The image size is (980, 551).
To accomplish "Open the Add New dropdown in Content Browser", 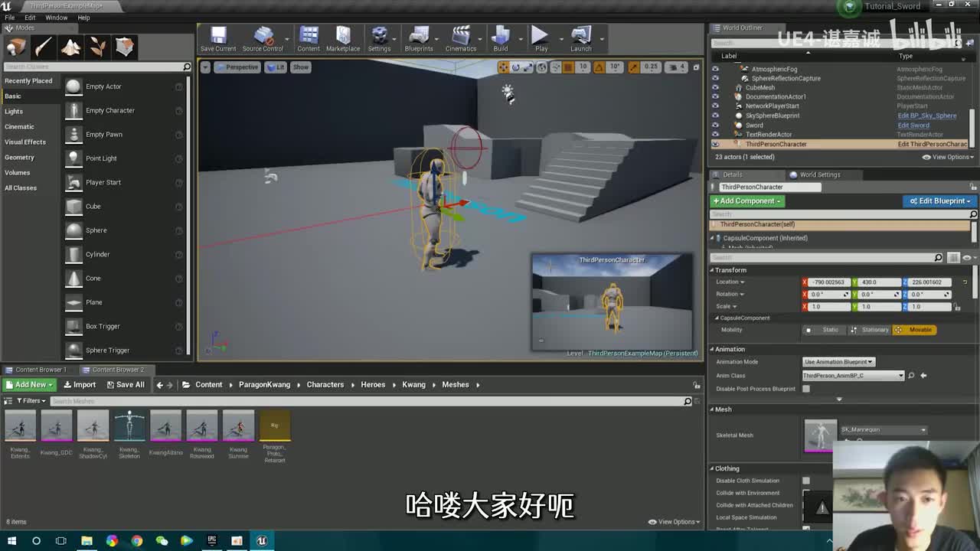I will coord(29,385).
